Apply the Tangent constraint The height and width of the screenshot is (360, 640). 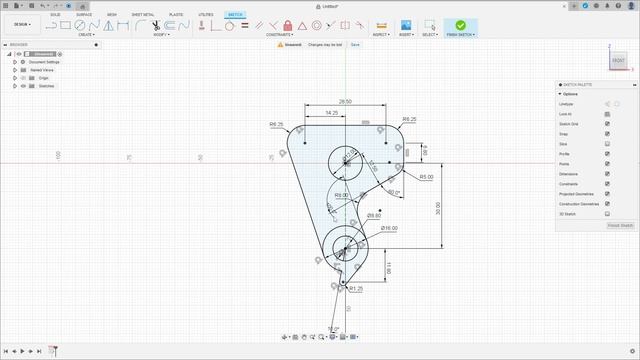click(230, 26)
